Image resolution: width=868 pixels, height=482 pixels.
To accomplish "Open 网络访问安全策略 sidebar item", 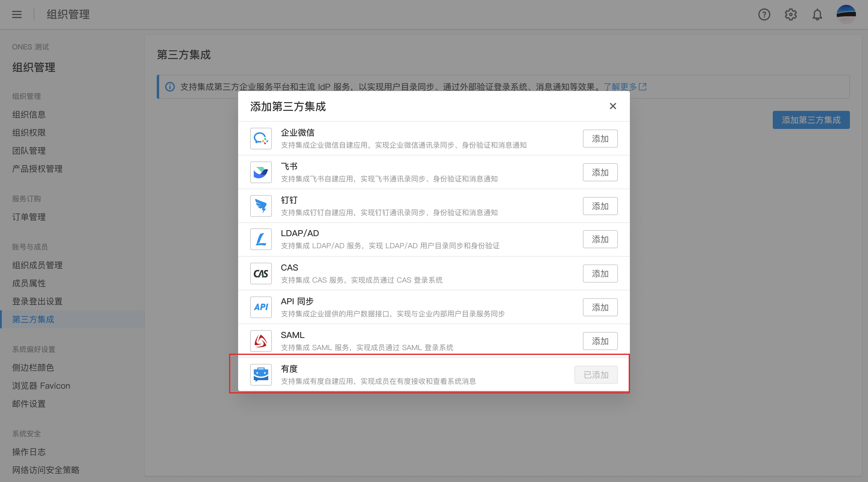I will 46,470.
